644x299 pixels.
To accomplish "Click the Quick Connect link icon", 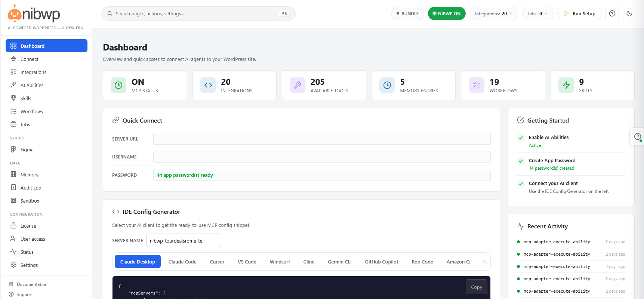I will (116, 120).
